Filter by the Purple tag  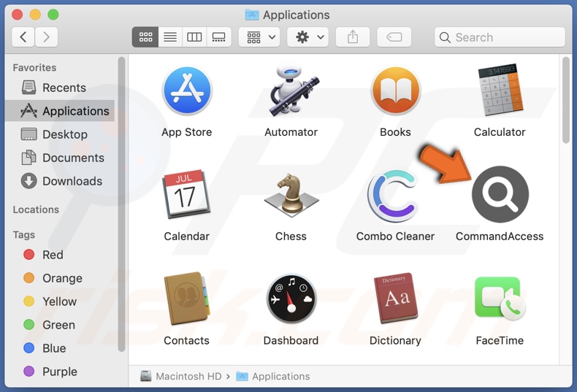pos(60,372)
